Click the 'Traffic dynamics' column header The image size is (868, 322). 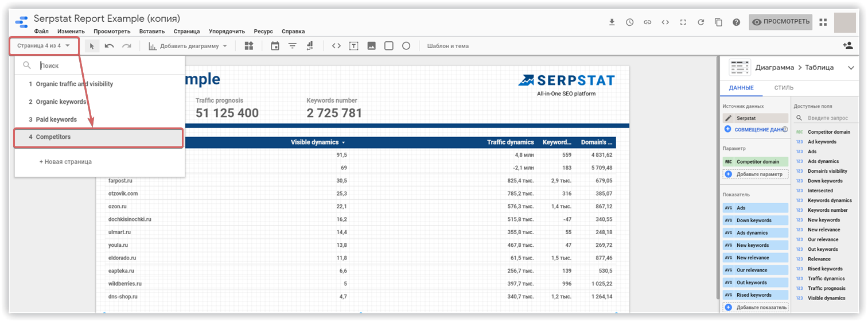[510, 142]
